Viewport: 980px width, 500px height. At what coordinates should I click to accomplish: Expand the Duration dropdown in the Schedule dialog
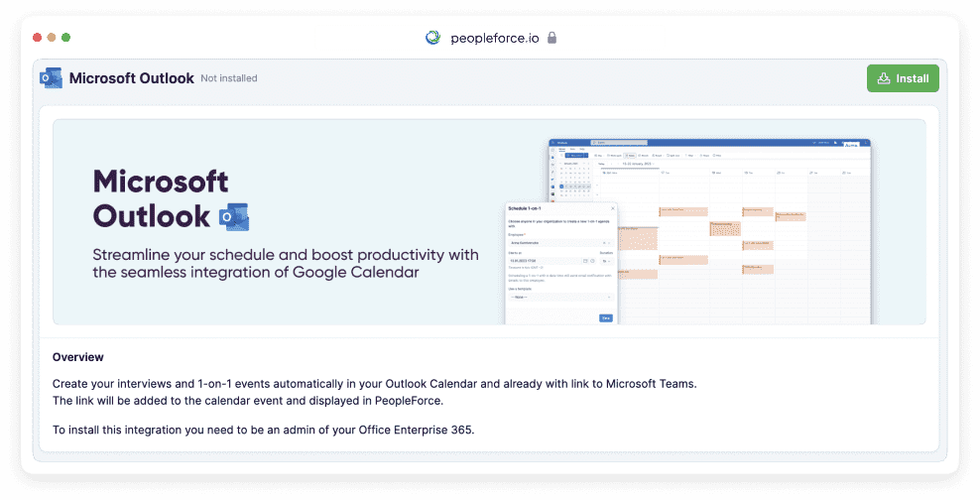(607, 261)
